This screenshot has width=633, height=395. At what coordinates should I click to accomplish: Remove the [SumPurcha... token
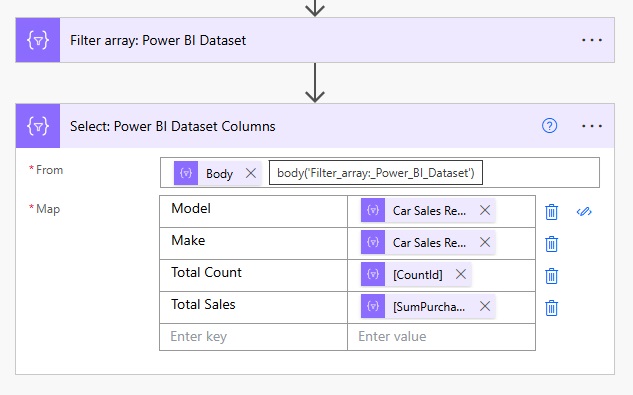click(x=485, y=306)
